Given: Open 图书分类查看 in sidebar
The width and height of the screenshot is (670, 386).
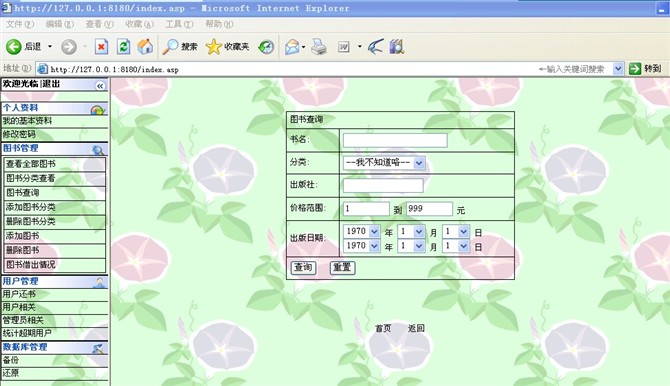Looking at the screenshot, I should coord(30,178).
